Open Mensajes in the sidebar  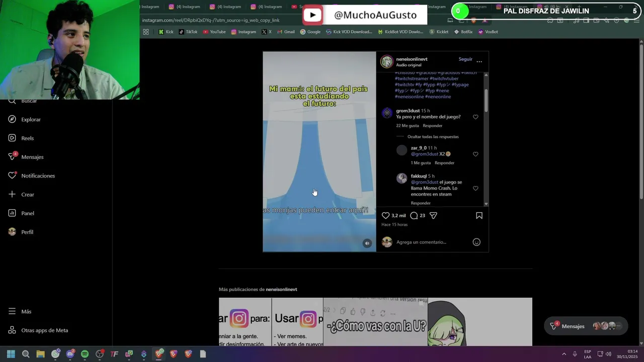(25, 157)
